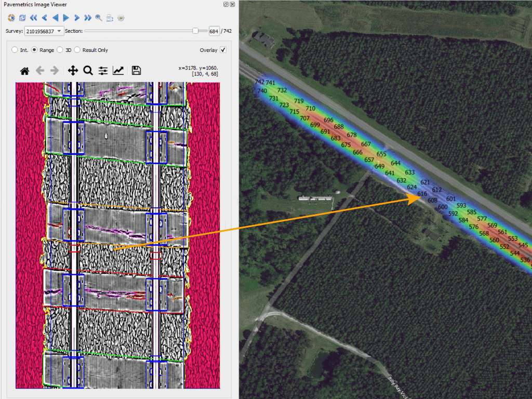The image size is (532, 399).
Task: Jump to first section with double-left arrows
Action: (33, 17)
